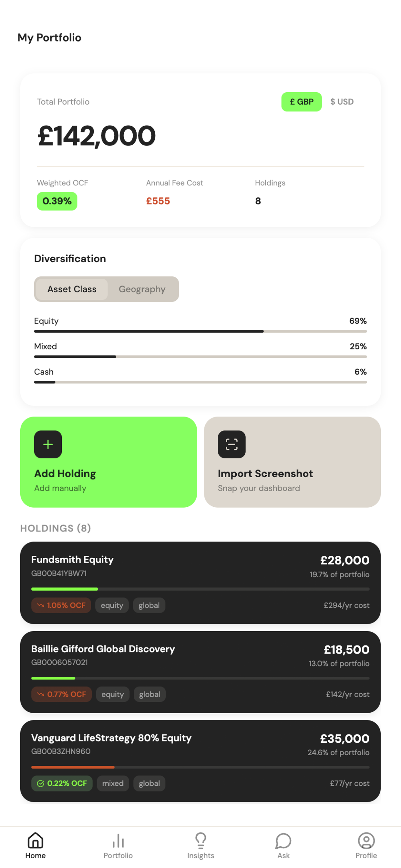
Task: Tap the Ask chat bubble icon
Action: (283, 840)
